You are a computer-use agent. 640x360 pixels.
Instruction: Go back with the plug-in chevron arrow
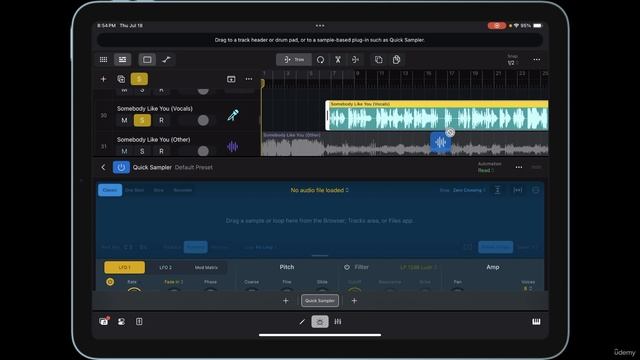point(103,167)
